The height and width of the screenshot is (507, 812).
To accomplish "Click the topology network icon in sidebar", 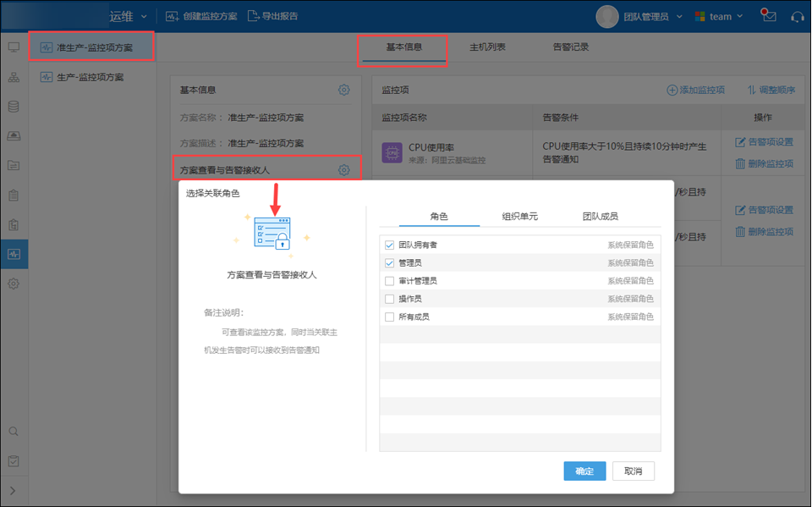I will click(x=14, y=77).
